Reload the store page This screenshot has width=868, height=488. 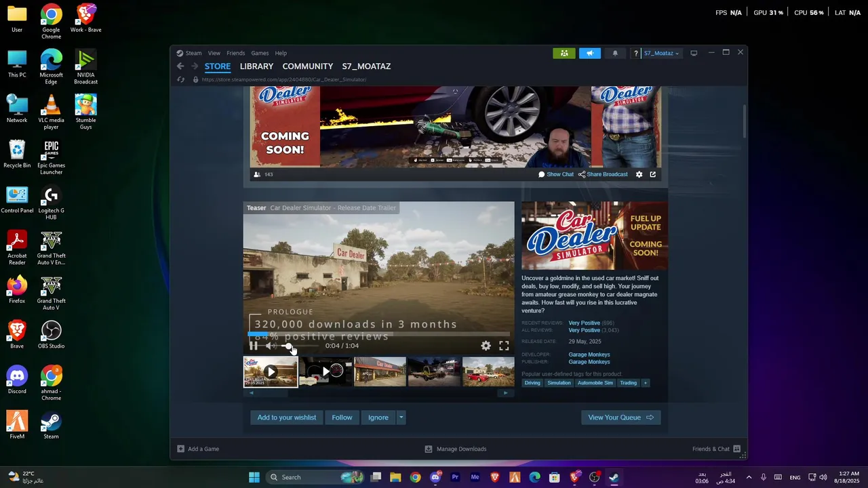tap(180, 79)
